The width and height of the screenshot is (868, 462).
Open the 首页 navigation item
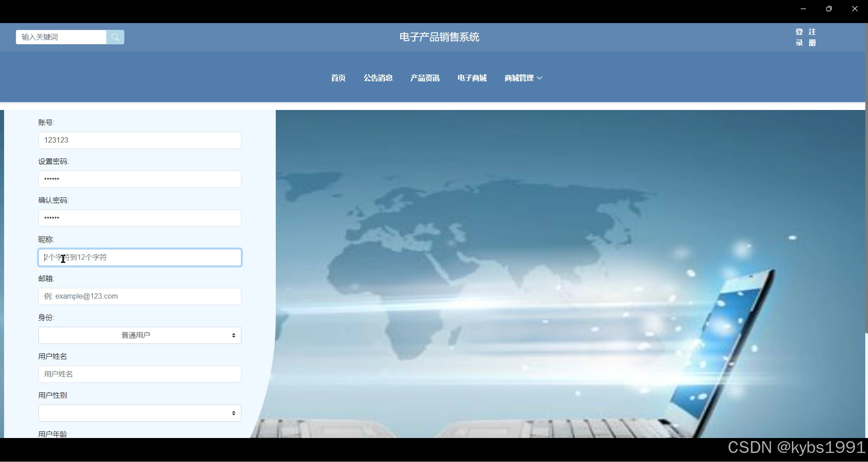coord(338,78)
